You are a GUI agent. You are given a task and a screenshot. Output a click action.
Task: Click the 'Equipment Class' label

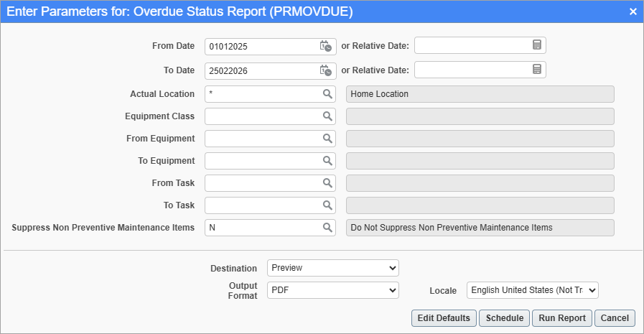[x=160, y=116]
